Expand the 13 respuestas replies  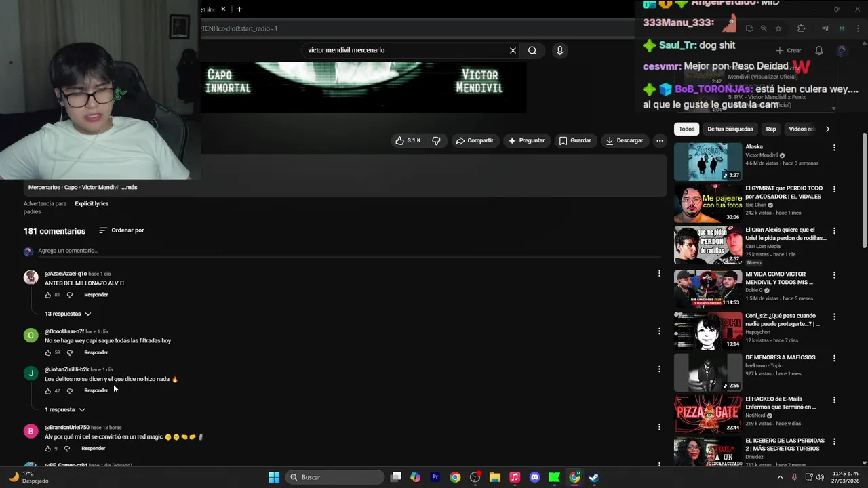point(67,314)
